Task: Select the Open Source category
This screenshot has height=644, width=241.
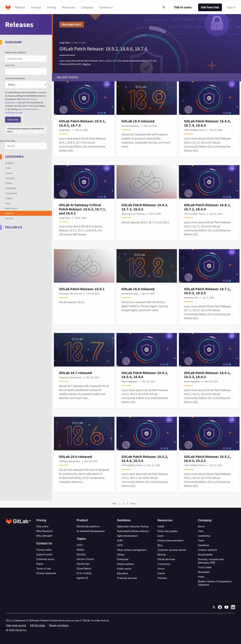Action: pos(11,208)
